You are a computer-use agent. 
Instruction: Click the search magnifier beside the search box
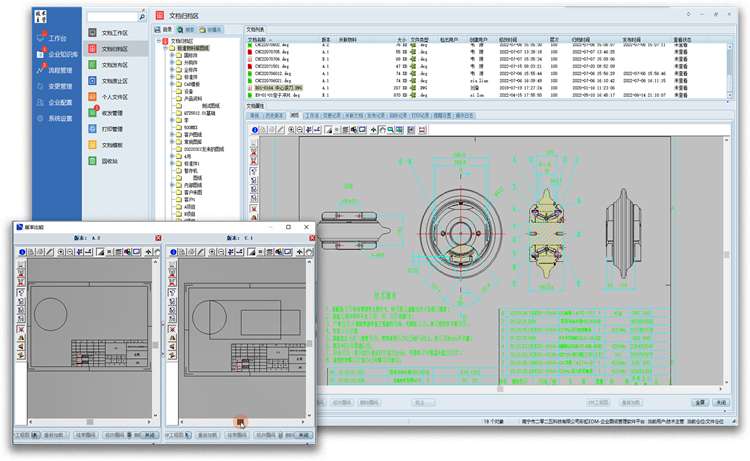[144, 17]
